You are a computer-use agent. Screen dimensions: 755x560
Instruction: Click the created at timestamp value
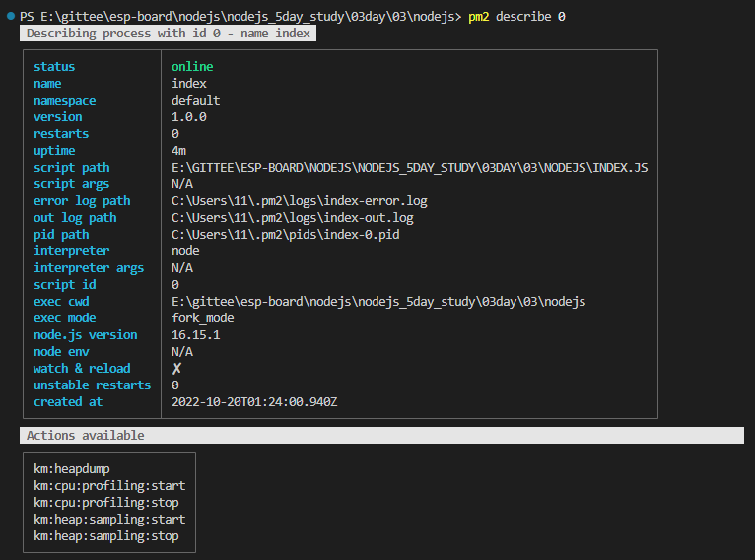(254, 402)
